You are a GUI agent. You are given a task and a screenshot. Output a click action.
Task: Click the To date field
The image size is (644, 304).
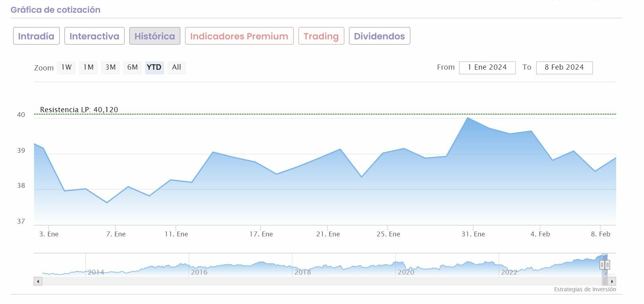pos(564,68)
